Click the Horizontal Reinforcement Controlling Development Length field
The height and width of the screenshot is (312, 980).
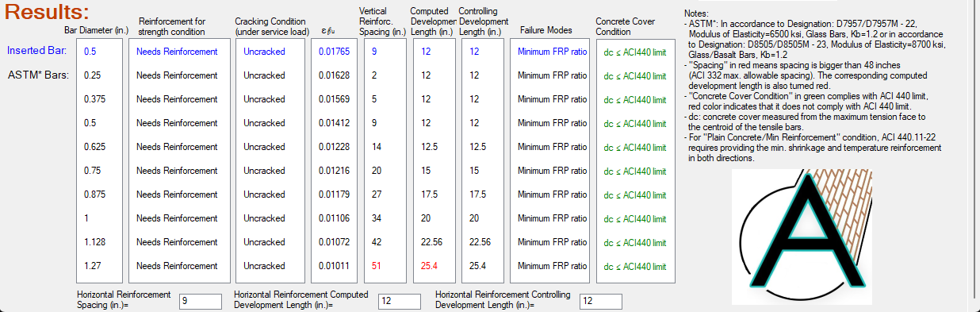[601, 301]
